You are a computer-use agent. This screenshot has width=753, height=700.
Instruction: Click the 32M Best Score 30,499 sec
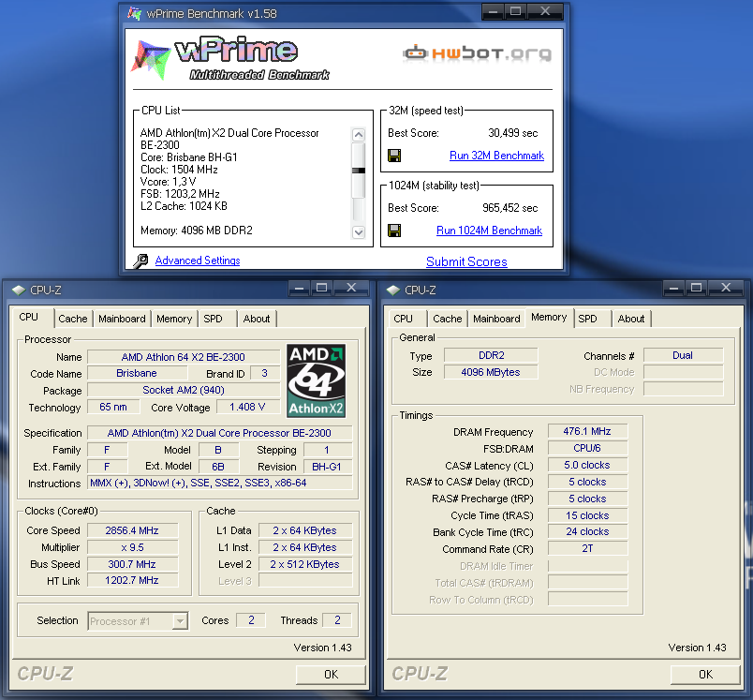[x=513, y=133]
